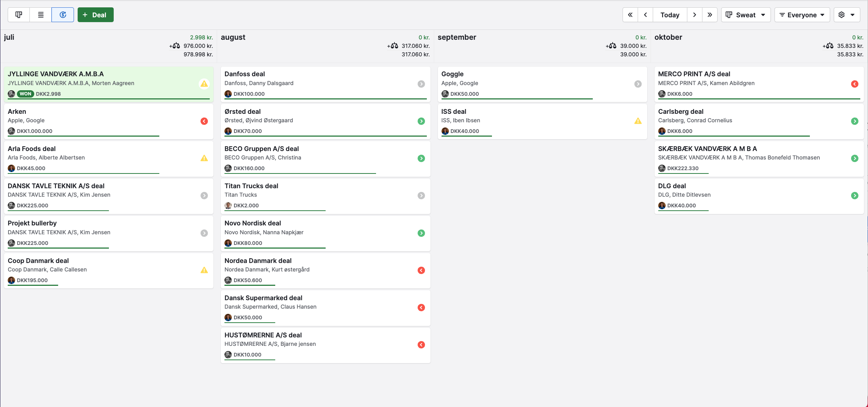Go to the previous month arrow
This screenshot has width=868, height=407.
(645, 15)
